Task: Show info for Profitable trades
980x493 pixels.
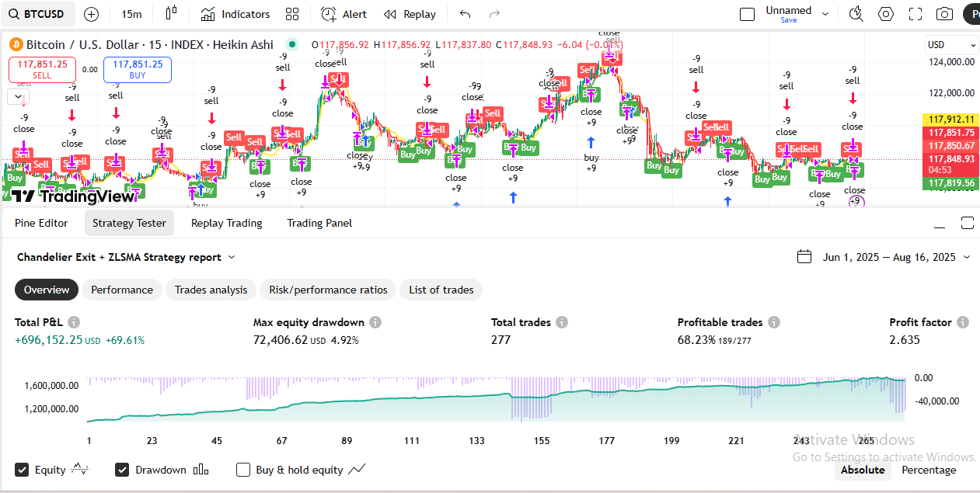Action: pyautogui.click(x=774, y=322)
